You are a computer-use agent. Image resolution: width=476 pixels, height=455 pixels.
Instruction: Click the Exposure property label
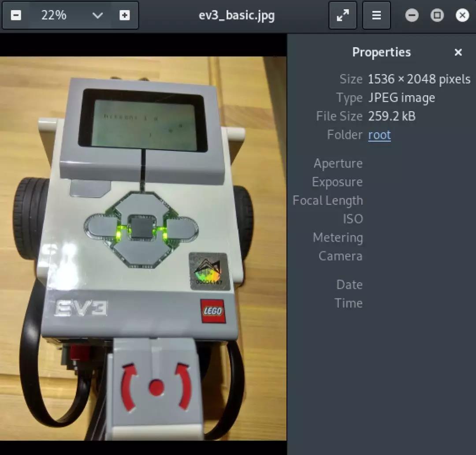coord(337,182)
